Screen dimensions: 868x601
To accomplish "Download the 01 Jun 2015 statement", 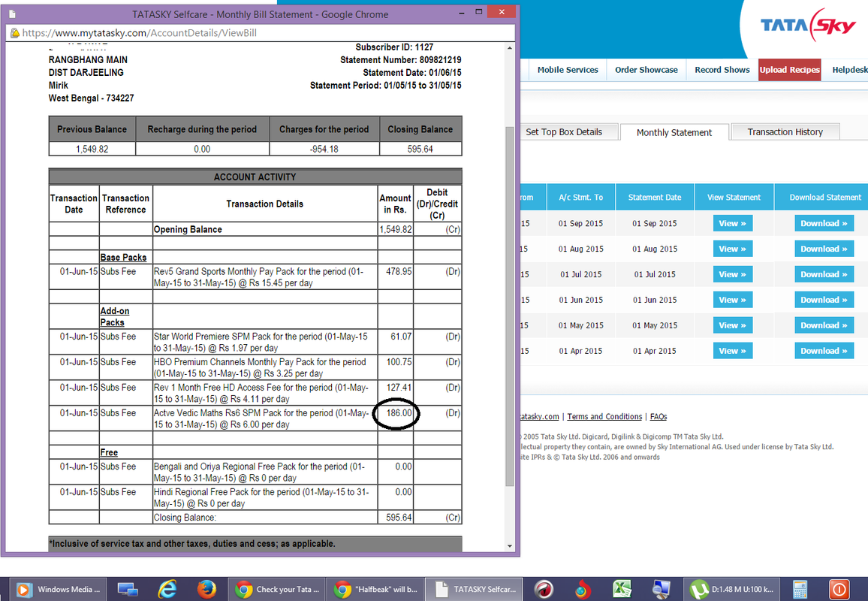I will 824,300.
